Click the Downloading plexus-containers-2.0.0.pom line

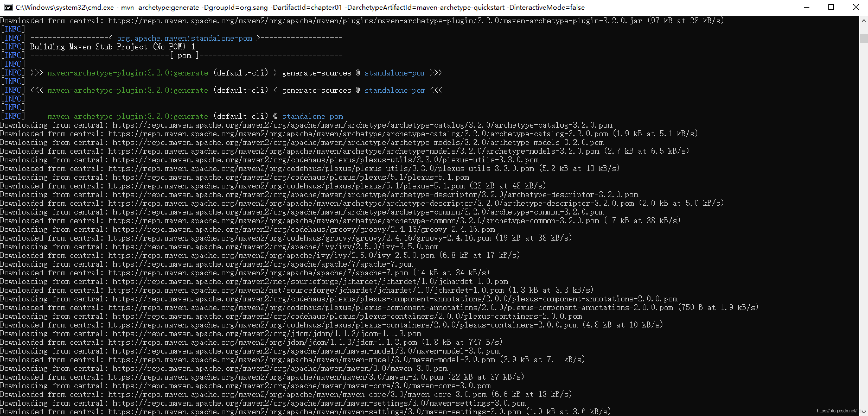(x=291, y=316)
